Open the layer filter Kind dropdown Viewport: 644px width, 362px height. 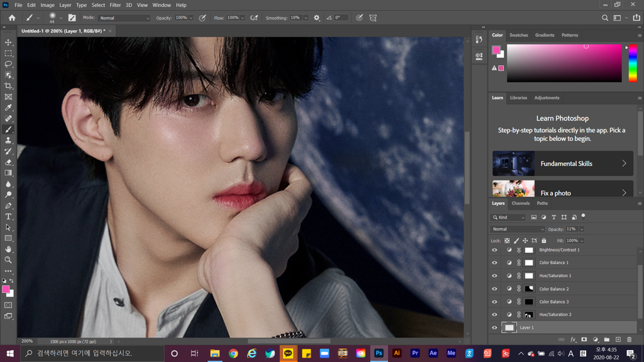point(508,217)
